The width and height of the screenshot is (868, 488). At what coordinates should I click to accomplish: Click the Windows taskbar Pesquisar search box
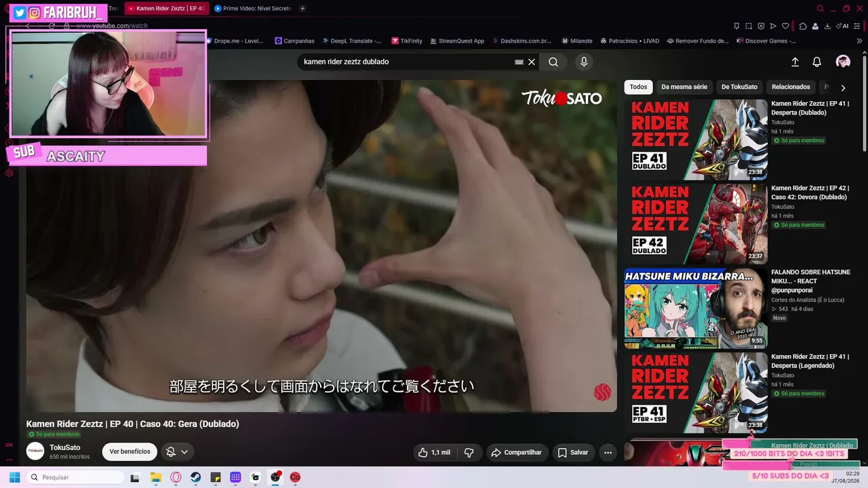click(76, 477)
